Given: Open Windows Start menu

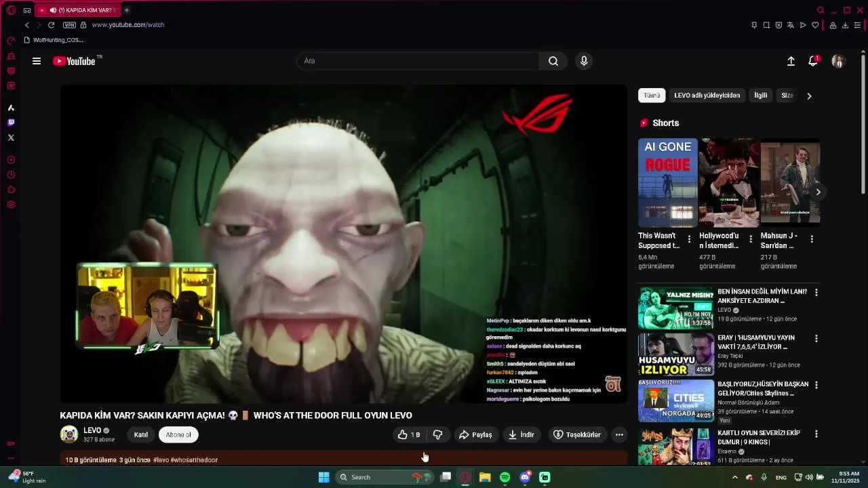Looking at the screenshot, I should click(x=323, y=477).
